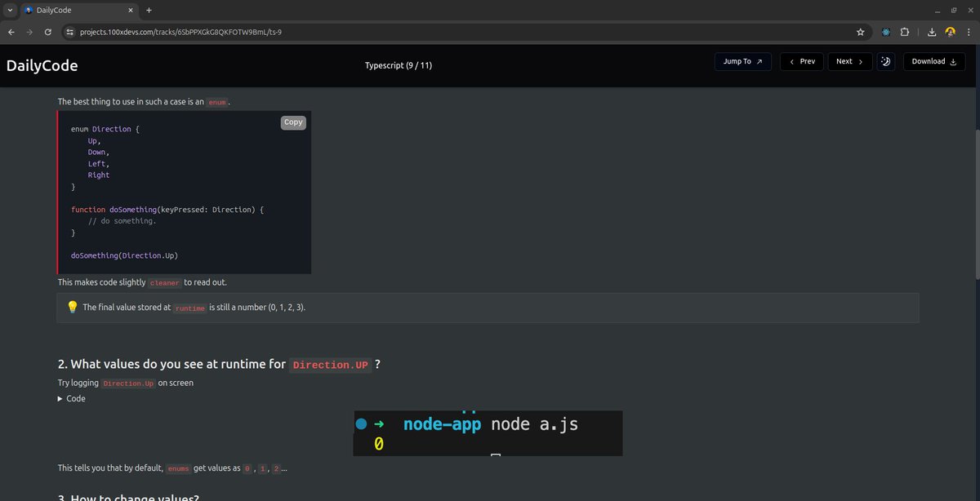This screenshot has height=501, width=980.
Task: Open the React DevTools extension icon
Action: tap(885, 32)
